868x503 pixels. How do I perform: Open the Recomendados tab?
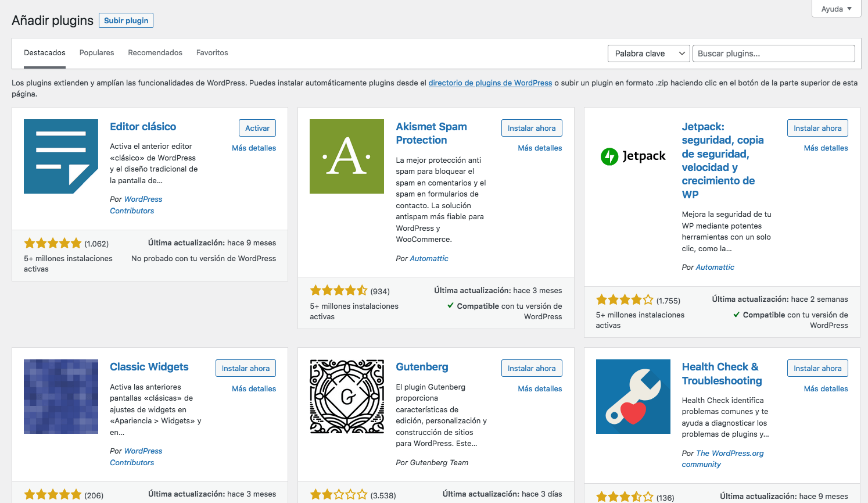click(155, 52)
